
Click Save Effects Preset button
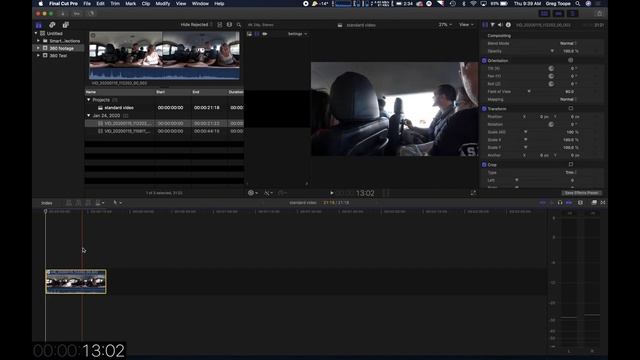pyautogui.click(x=582, y=193)
